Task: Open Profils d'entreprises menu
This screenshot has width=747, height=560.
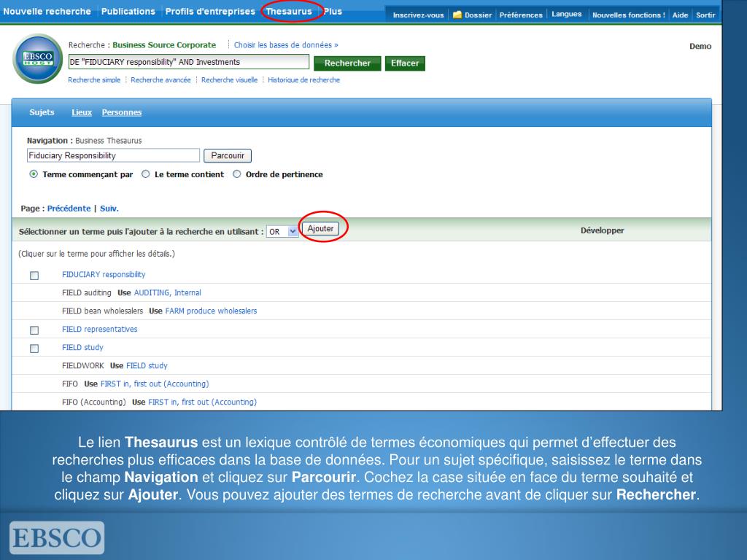Action: [210, 11]
